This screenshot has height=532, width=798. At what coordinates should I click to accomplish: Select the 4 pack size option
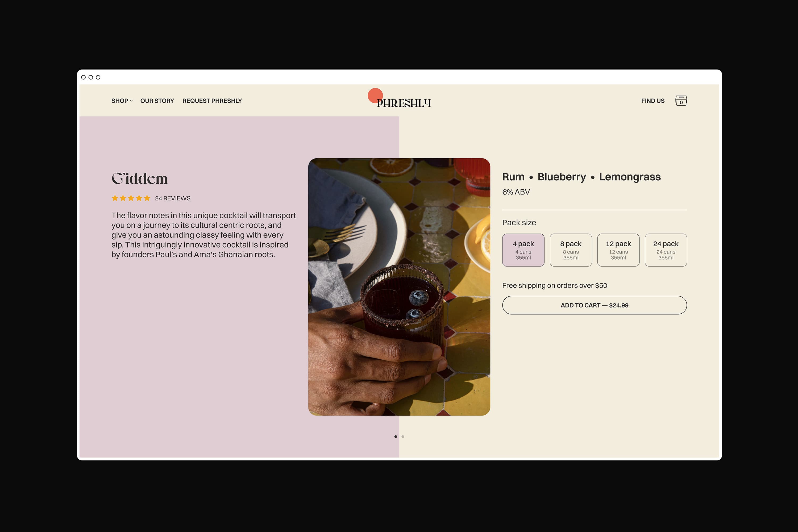[x=523, y=250]
